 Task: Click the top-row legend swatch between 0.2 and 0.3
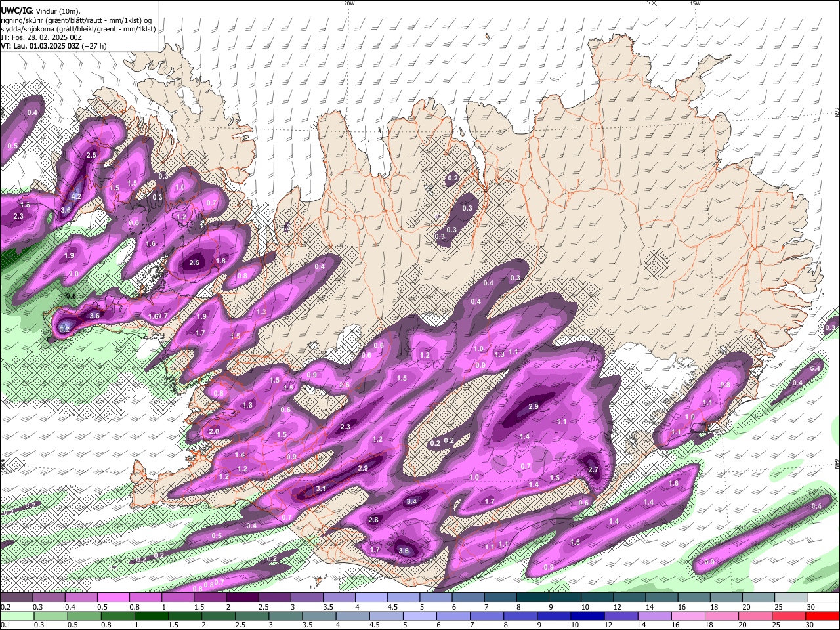16,598
